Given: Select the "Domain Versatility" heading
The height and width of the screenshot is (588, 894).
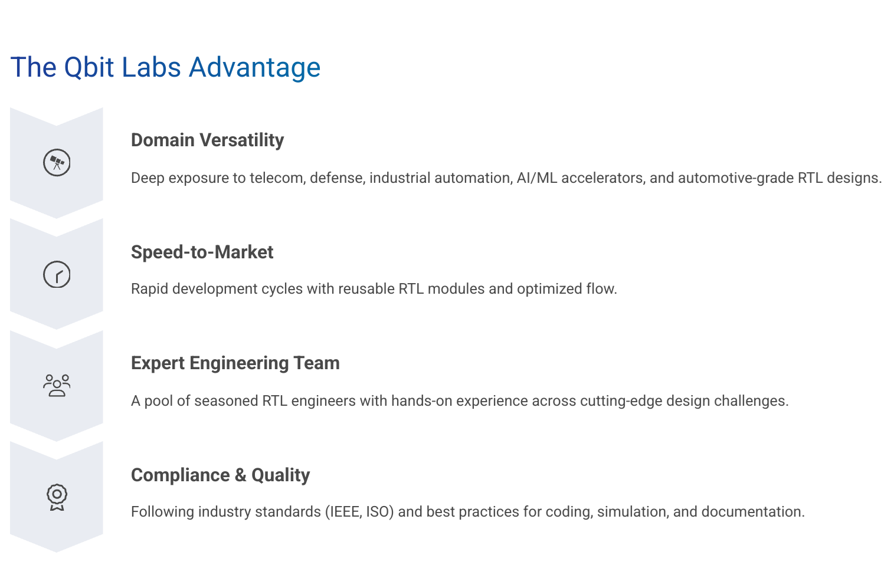Looking at the screenshot, I should 207,140.
